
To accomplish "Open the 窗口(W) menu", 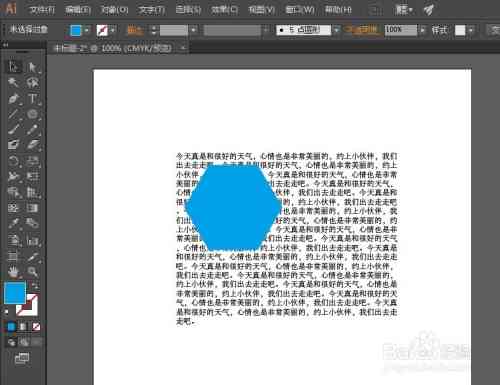I will [x=300, y=10].
